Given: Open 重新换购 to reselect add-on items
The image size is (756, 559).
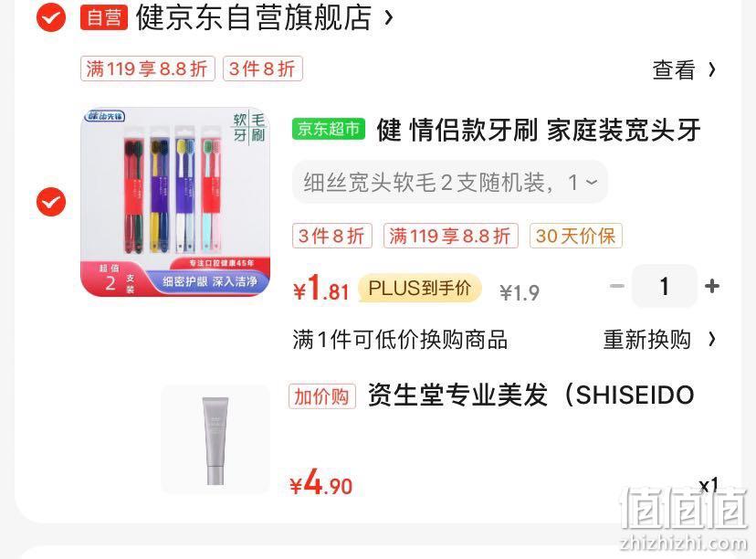Looking at the screenshot, I should point(659,340).
